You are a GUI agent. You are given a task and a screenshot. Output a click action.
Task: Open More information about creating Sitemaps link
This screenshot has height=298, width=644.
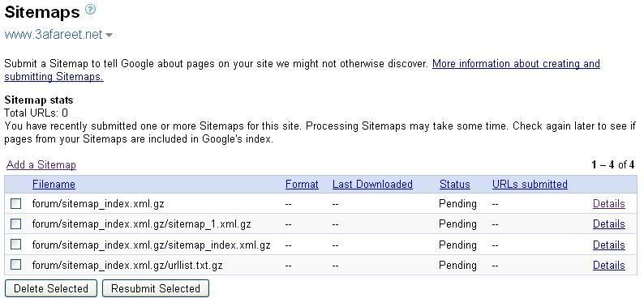click(x=303, y=70)
